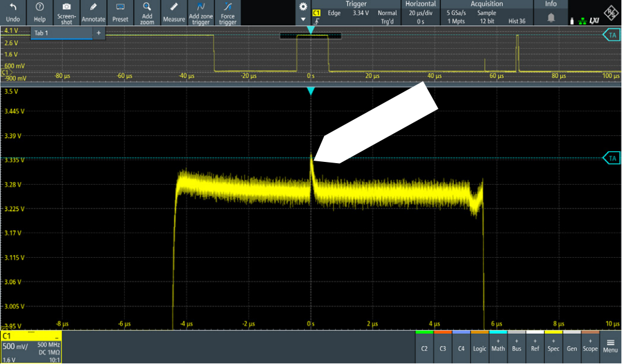Open the Measure tool
The image size is (622, 364).
tap(174, 12)
